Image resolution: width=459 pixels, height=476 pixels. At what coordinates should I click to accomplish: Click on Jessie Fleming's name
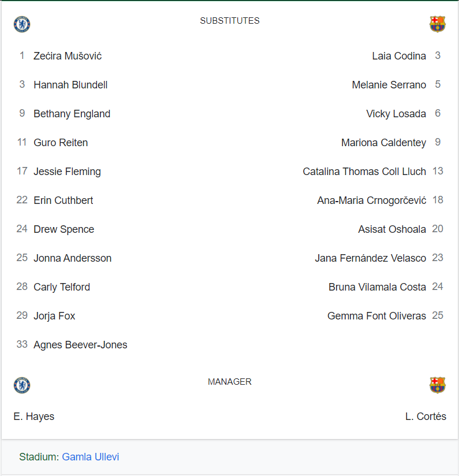point(67,172)
